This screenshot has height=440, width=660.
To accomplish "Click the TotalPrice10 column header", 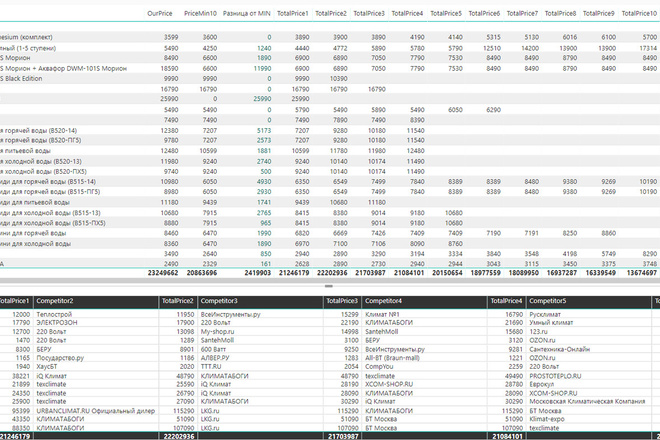I will (x=639, y=13).
